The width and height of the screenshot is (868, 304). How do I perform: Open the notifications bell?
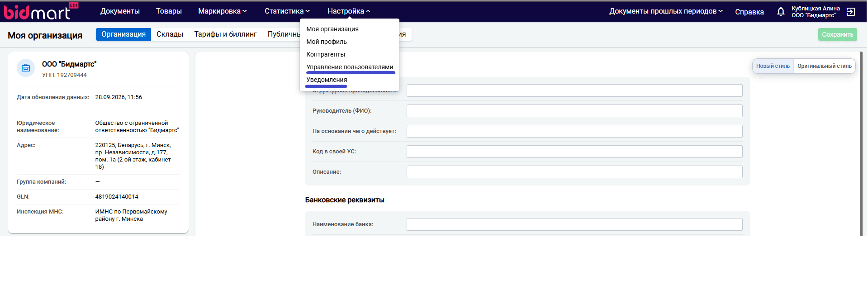781,12
